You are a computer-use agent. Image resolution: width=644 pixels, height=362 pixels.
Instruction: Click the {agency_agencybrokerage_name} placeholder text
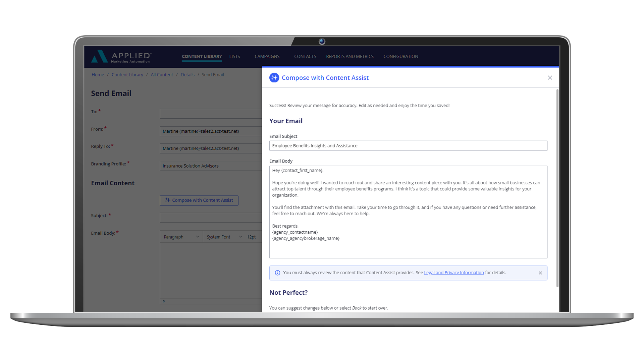pyautogui.click(x=306, y=239)
